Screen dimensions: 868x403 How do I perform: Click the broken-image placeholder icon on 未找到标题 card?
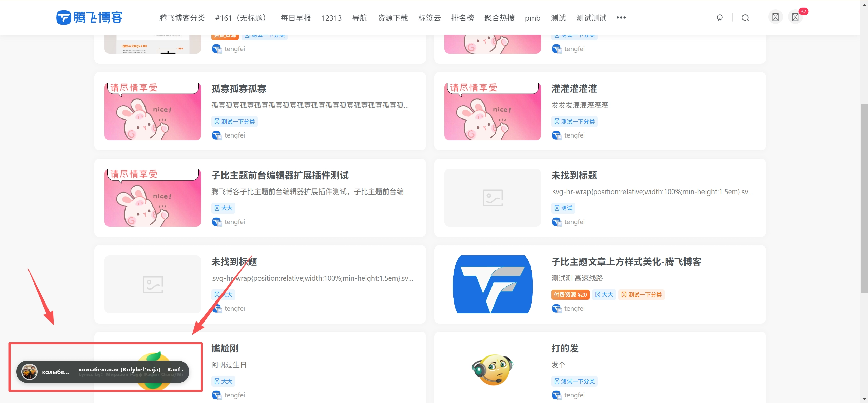pos(492,198)
